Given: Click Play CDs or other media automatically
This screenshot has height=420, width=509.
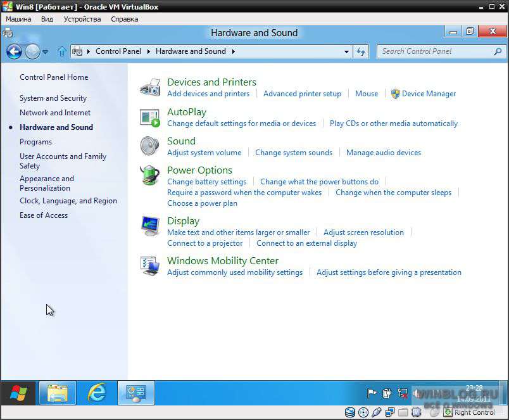Looking at the screenshot, I should (x=393, y=124).
